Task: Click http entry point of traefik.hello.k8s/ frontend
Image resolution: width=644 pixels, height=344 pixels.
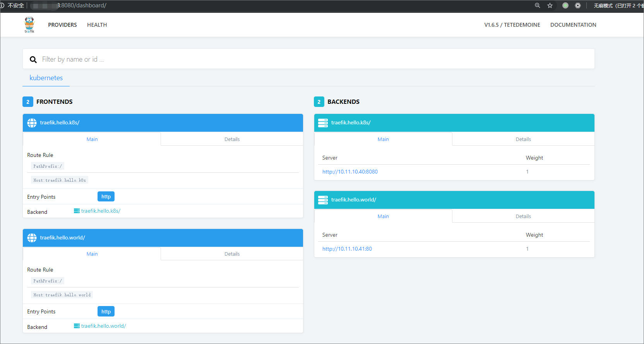Action: (106, 196)
